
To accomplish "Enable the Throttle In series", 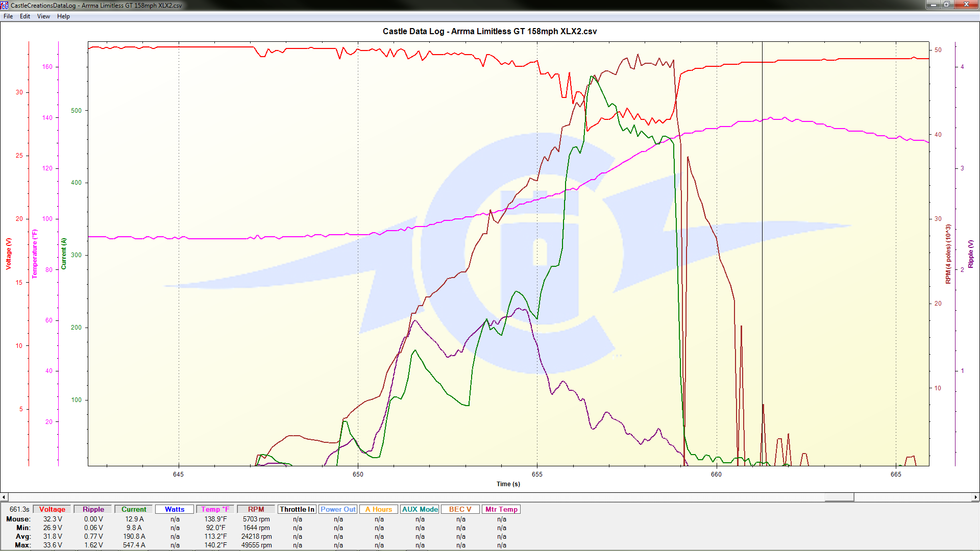I will (x=297, y=509).
